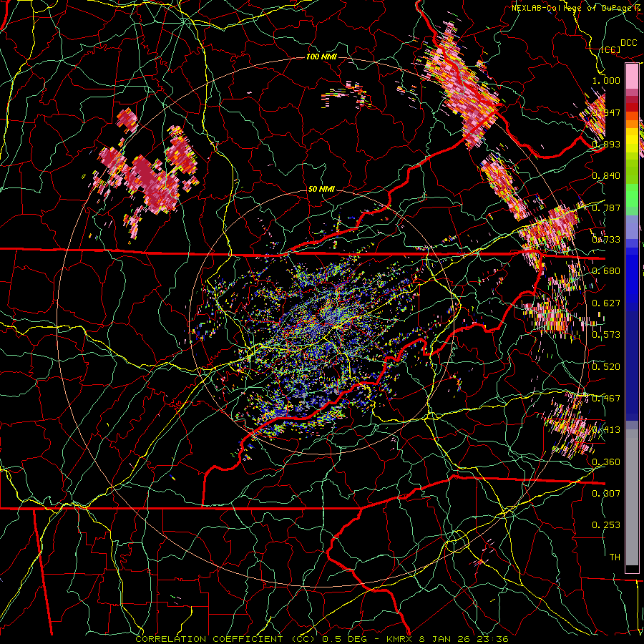The width and height of the screenshot is (644, 644).
Task: Click the TH threshold label on the scale
Action: 615,557
